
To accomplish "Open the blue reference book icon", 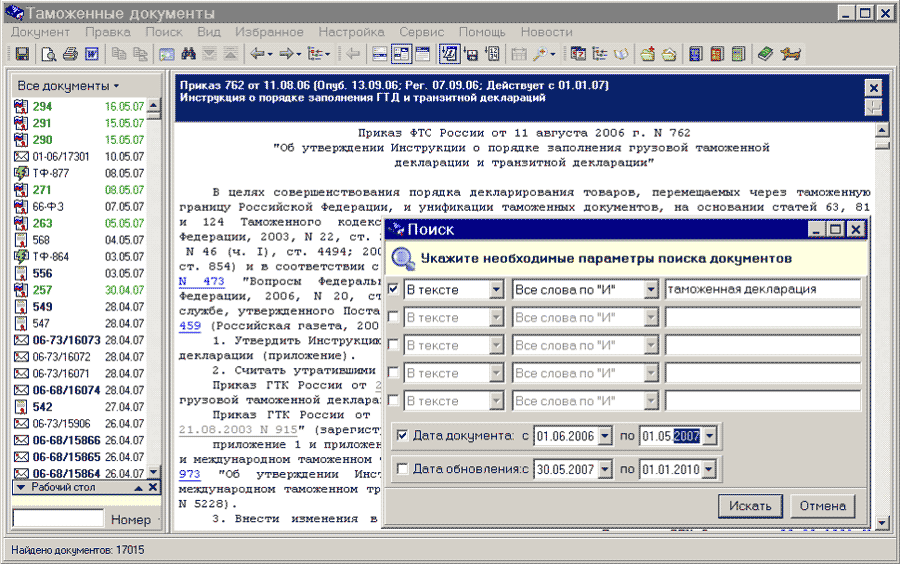I will click(696, 54).
